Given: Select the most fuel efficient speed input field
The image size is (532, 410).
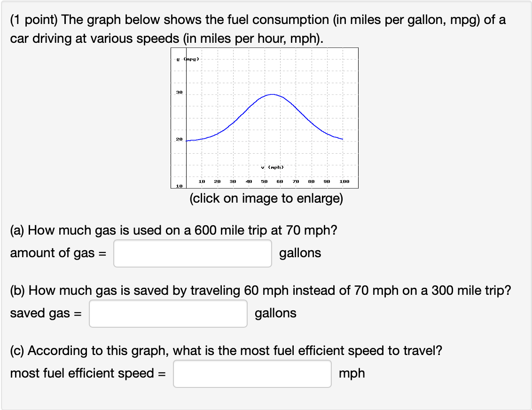Looking at the screenshot, I should [x=253, y=373].
